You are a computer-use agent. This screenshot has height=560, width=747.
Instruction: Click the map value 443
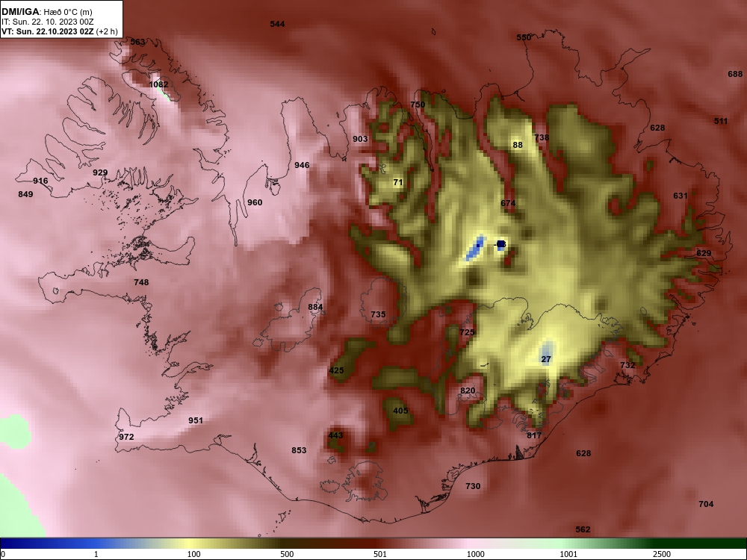point(335,435)
